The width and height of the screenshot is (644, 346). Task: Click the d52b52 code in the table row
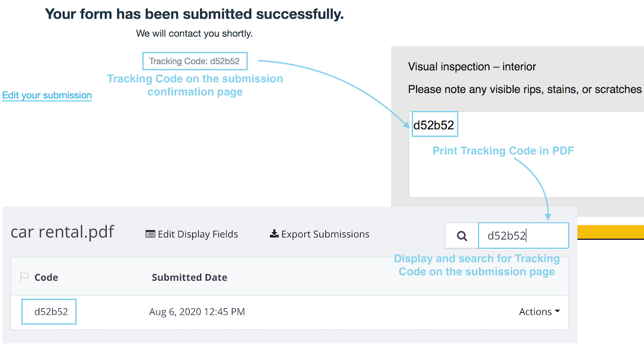(x=51, y=312)
